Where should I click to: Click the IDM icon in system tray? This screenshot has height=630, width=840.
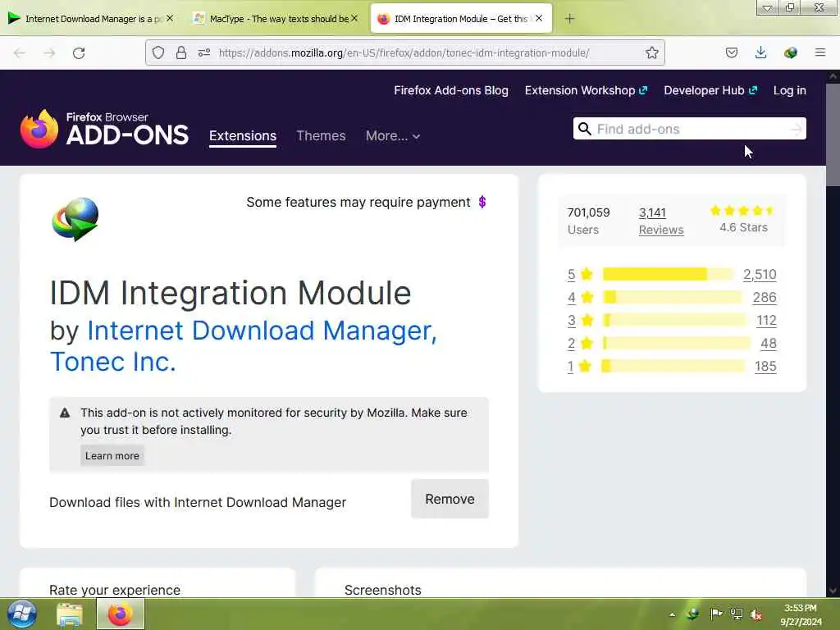click(693, 614)
